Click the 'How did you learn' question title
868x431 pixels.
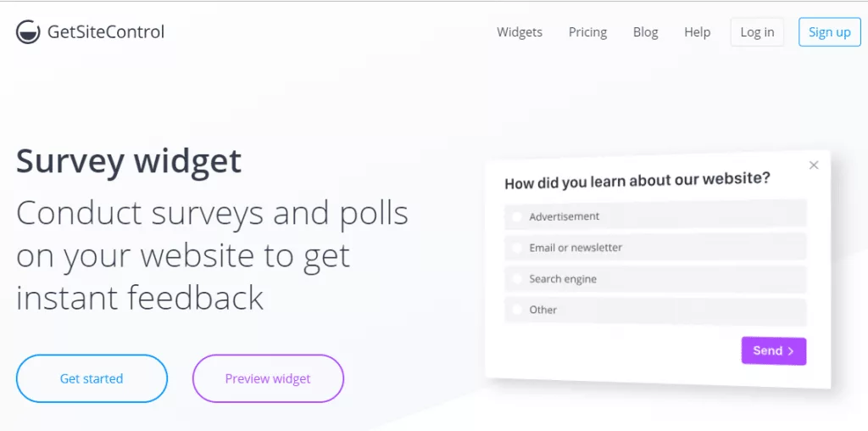(637, 180)
